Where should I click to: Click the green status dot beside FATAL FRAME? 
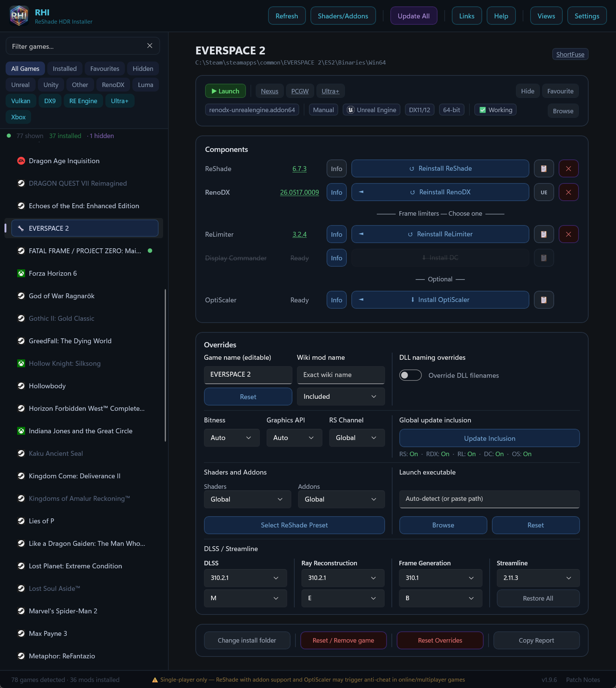150,251
